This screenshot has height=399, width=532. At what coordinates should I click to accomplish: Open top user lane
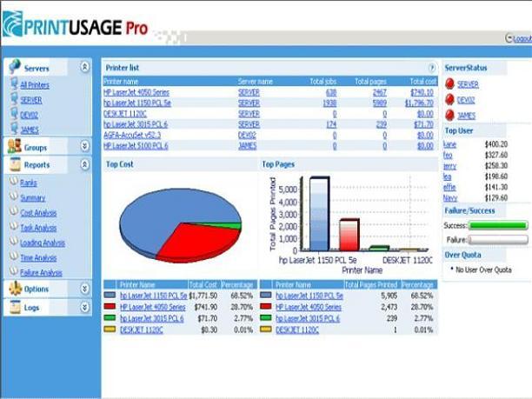pyautogui.click(x=449, y=144)
